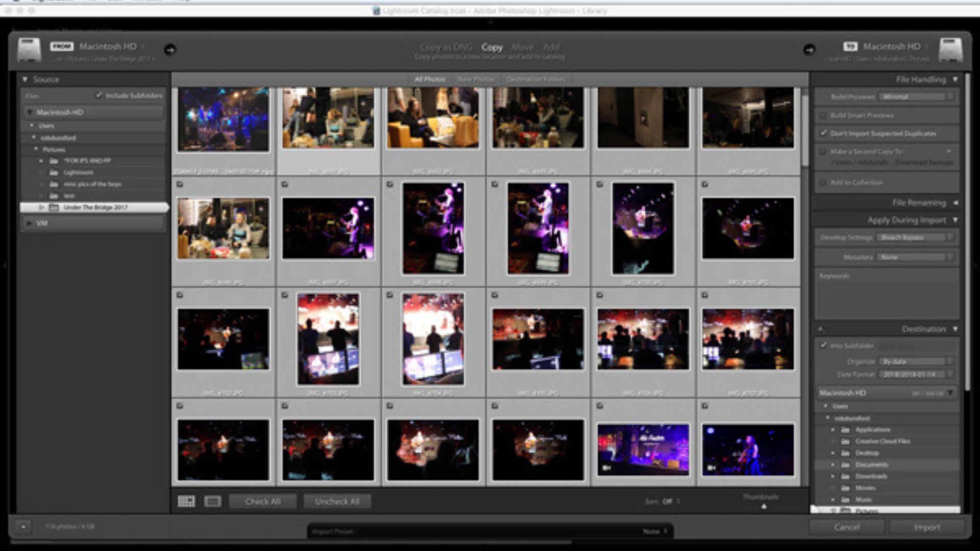Select the Copy as DNG option
Image resolution: width=980 pixels, height=551 pixels.
(x=446, y=47)
